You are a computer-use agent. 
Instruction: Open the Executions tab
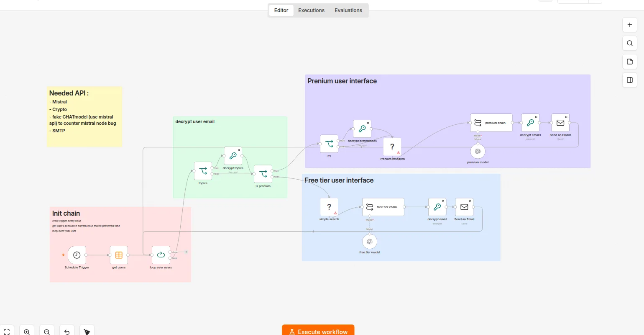click(x=311, y=10)
